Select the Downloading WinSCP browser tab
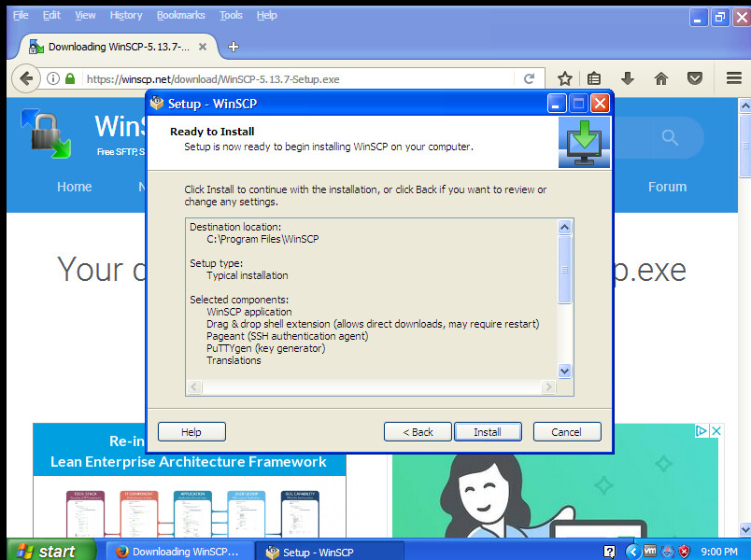The image size is (751, 560). 118,47
